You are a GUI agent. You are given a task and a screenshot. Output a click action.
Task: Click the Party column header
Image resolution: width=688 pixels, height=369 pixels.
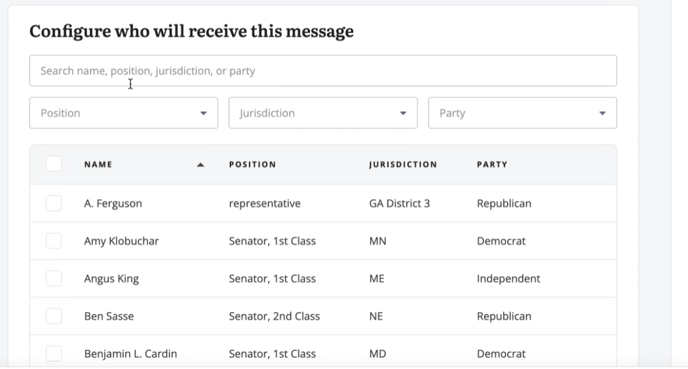492,165
